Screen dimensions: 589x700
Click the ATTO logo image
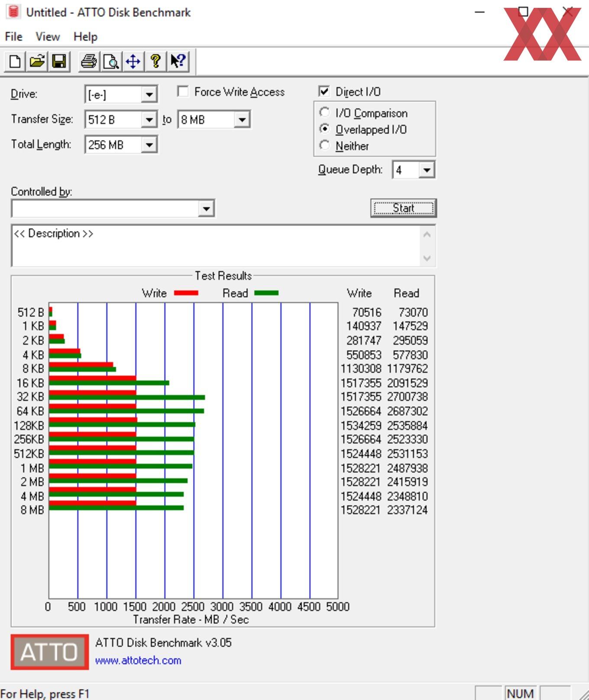coord(50,652)
